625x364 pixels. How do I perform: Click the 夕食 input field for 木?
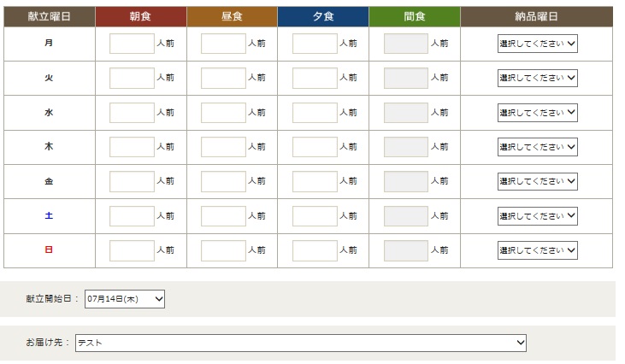[315, 147]
